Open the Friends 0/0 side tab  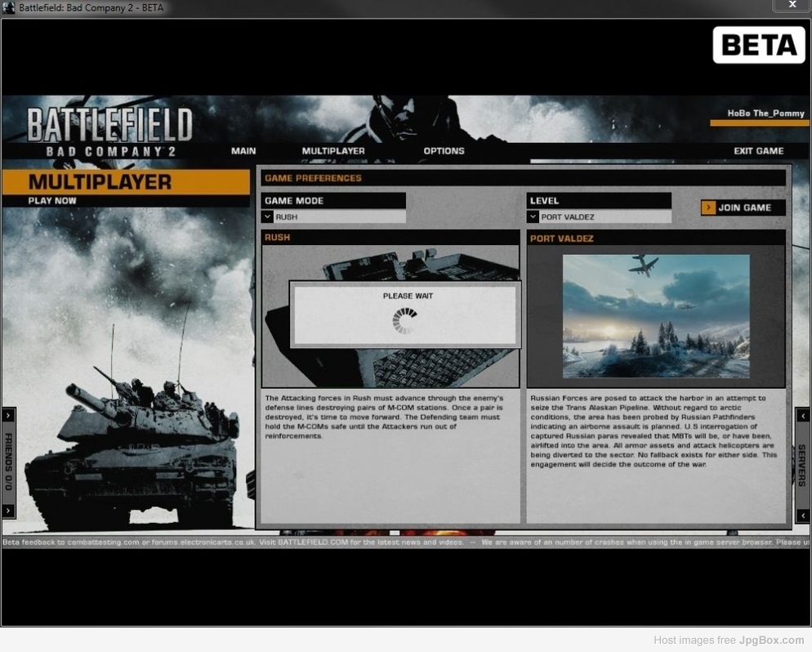(x=8, y=462)
